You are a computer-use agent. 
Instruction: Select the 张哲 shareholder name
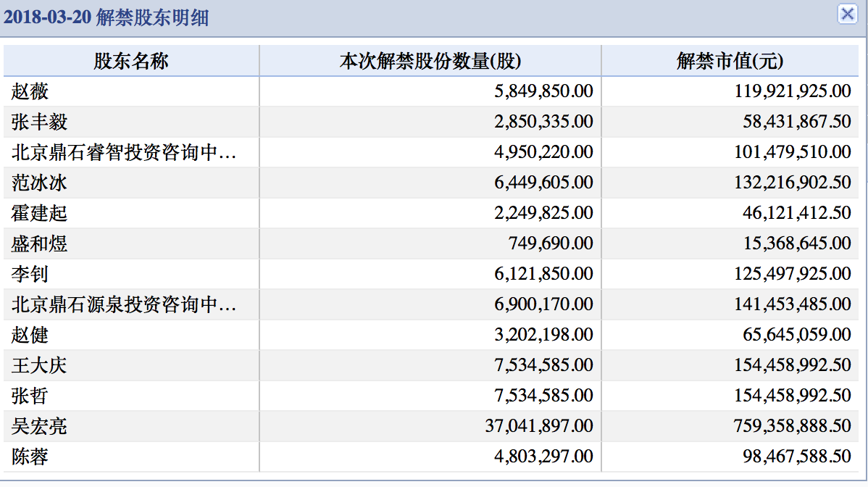(30, 396)
